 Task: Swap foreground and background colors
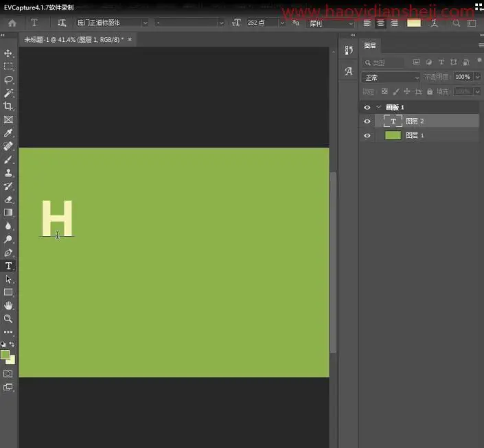coord(12,344)
